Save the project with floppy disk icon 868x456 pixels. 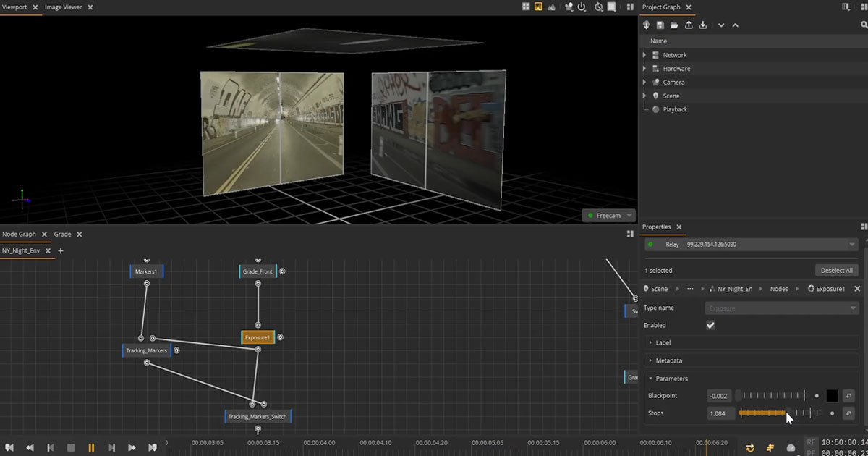coord(660,25)
